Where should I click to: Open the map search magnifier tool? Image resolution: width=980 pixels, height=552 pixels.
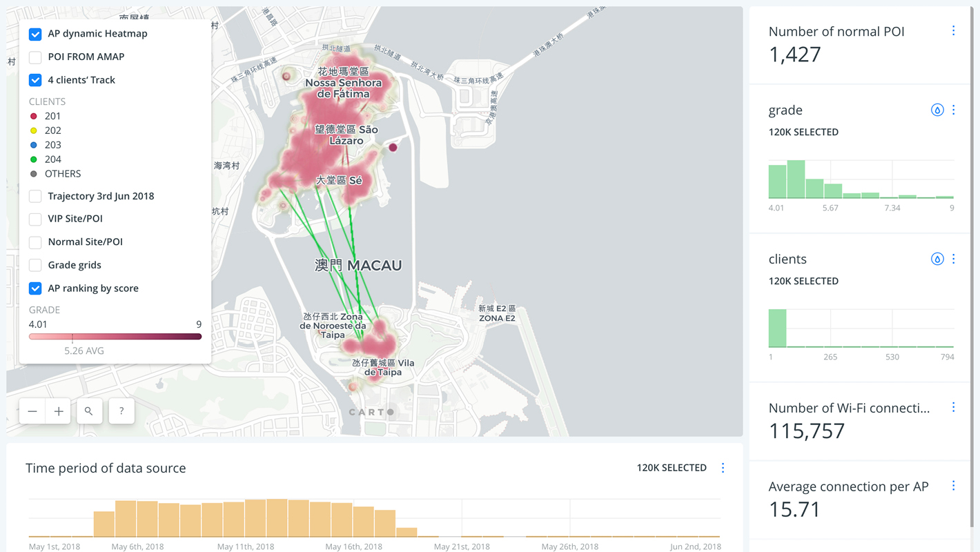pos(89,411)
